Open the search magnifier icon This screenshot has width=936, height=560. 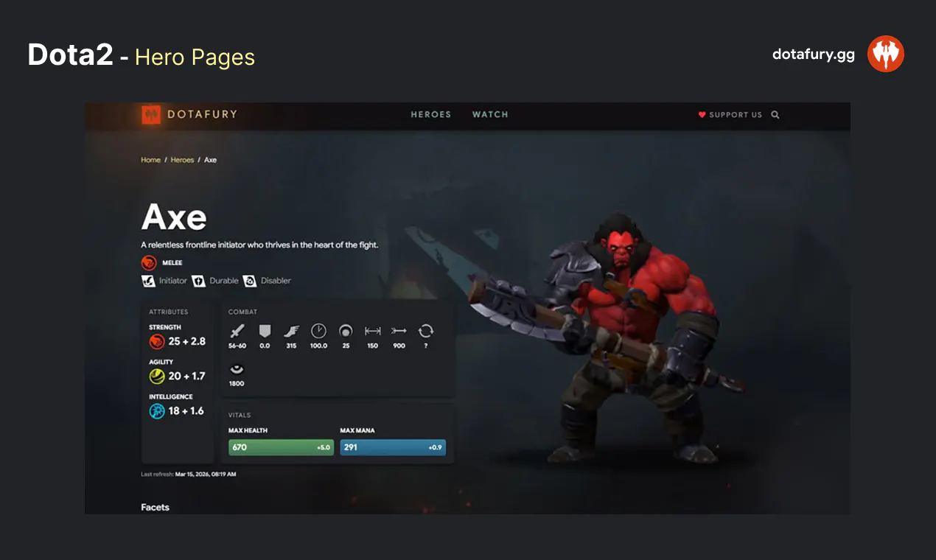tap(775, 115)
